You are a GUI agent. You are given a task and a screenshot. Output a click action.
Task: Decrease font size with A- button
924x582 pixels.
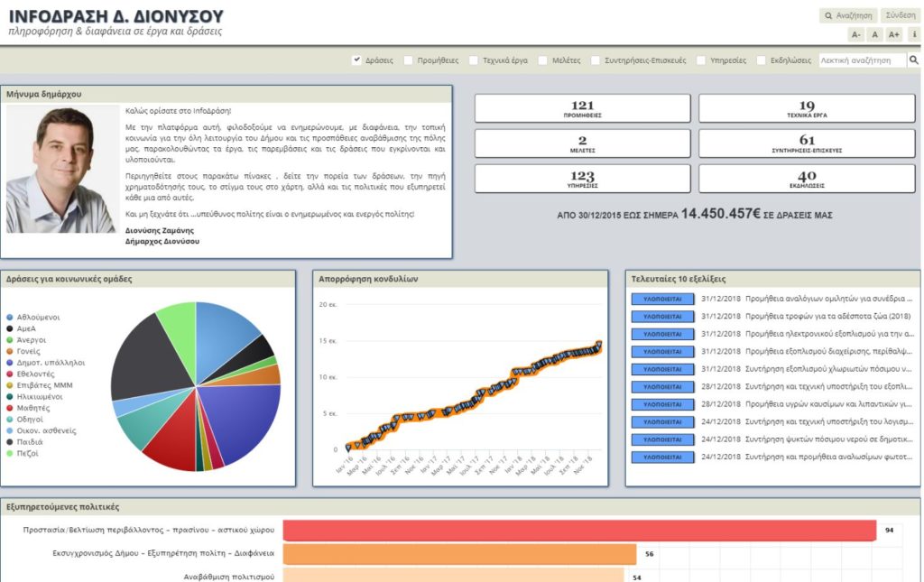click(855, 34)
